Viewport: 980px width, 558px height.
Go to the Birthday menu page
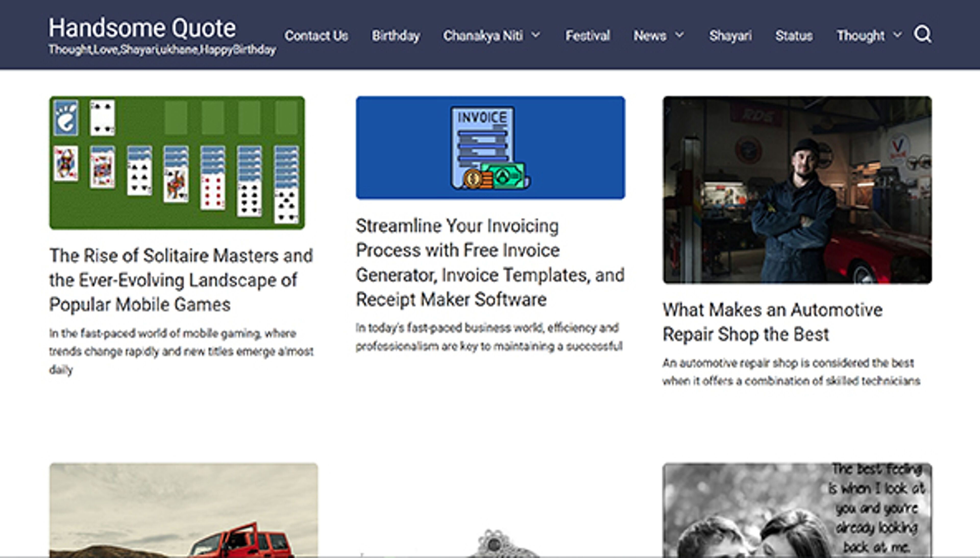395,36
